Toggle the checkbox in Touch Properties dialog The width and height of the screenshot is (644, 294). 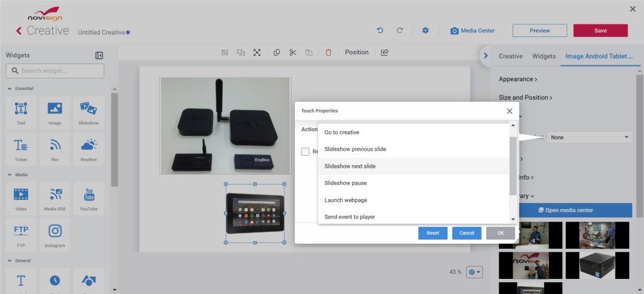[305, 151]
